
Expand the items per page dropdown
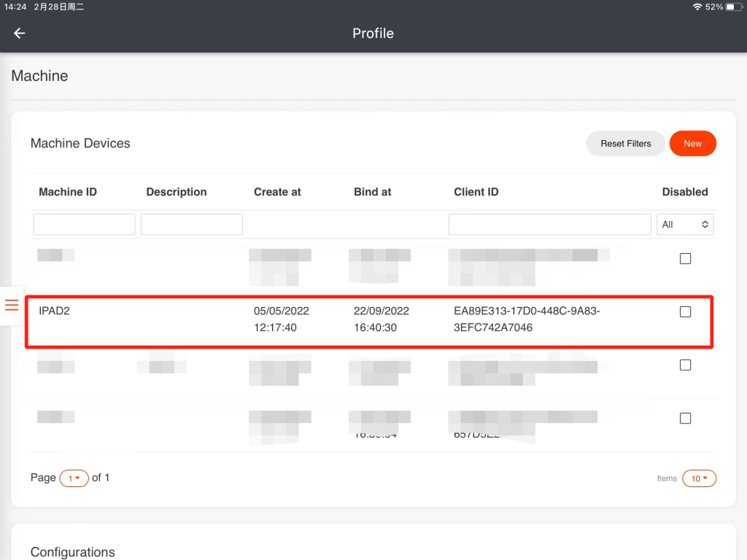(x=699, y=479)
